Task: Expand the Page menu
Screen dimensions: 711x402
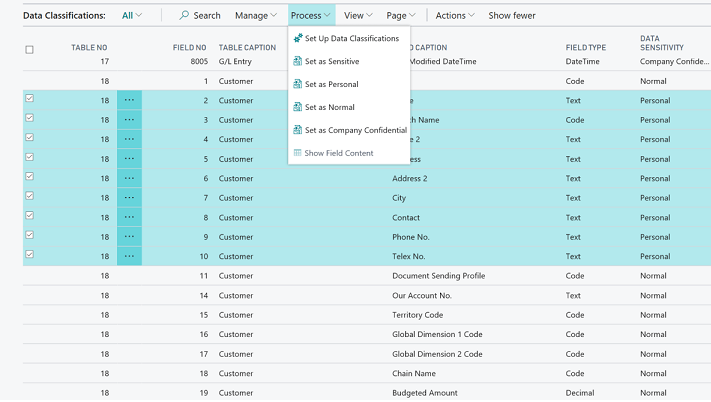Action: (401, 15)
